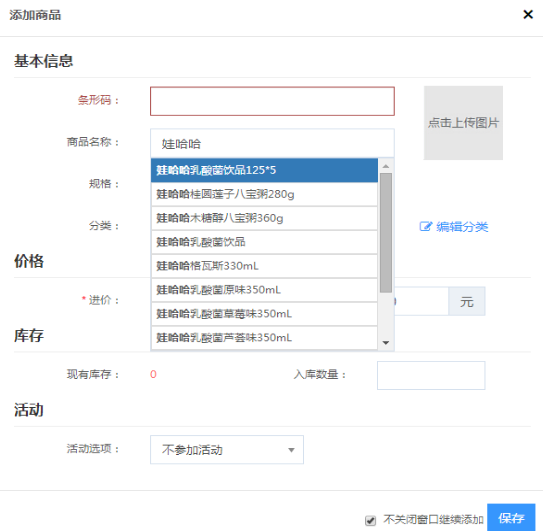This screenshot has height=532, width=544.
Task: Click the 保存 button
Action: click(511, 518)
